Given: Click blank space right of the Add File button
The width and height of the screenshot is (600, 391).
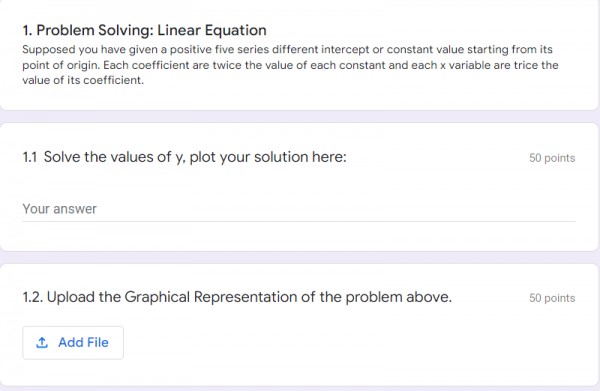Looking at the screenshot, I should click(x=344, y=343).
